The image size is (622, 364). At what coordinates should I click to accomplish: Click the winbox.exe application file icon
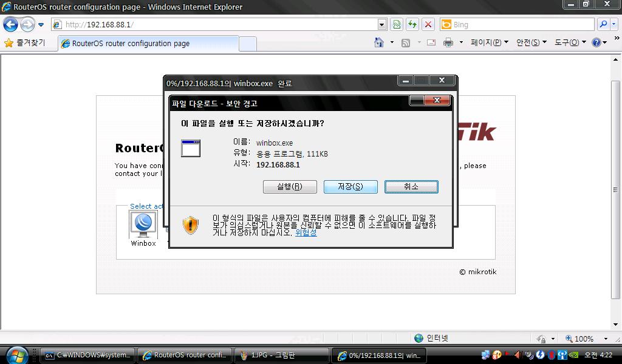point(190,148)
